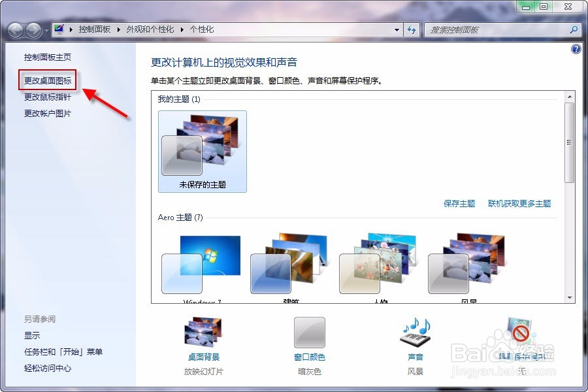Open 轻松访问中心 link
The image size is (588, 392).
point(48,368)
